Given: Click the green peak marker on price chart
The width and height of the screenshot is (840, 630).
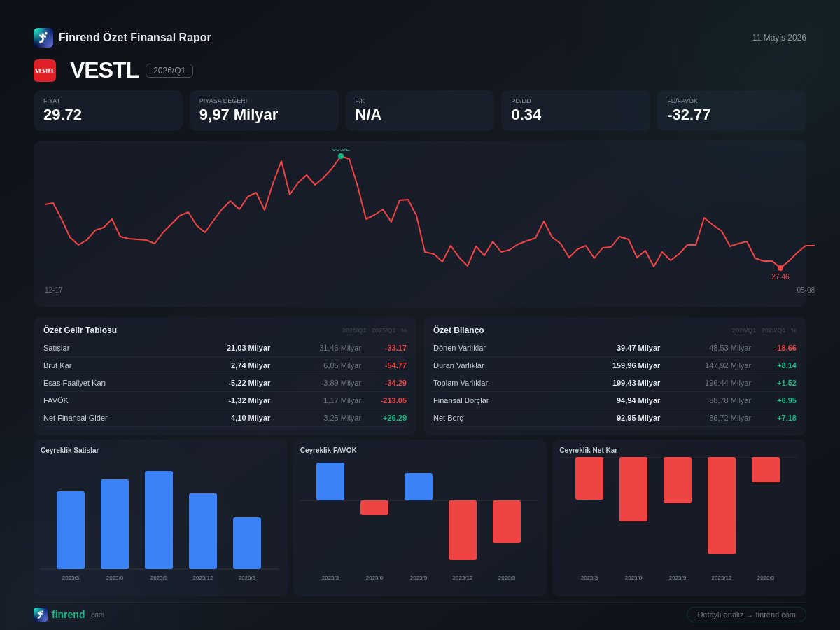Looking at the screenshot, I should tap(341, 156).
